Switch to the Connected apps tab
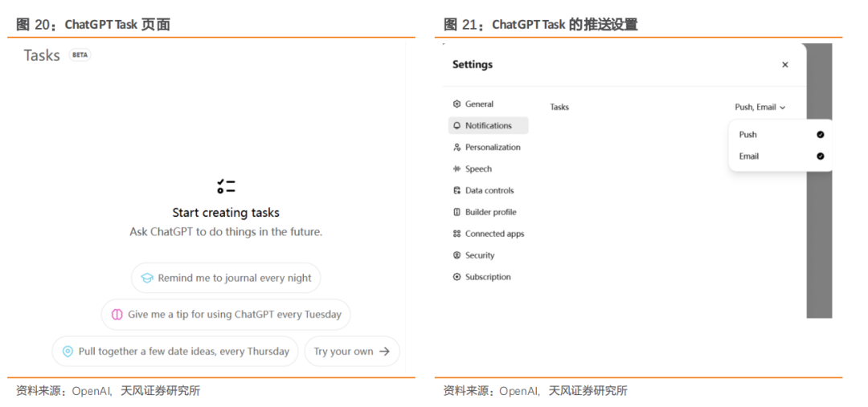Viewport: 868px width, 407px height. point(489,234)
